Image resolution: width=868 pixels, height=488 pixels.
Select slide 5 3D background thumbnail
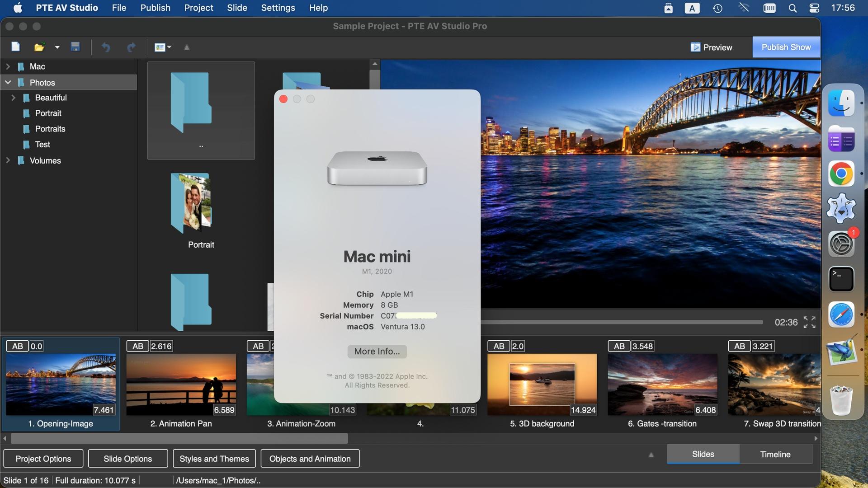pos(542,385)
